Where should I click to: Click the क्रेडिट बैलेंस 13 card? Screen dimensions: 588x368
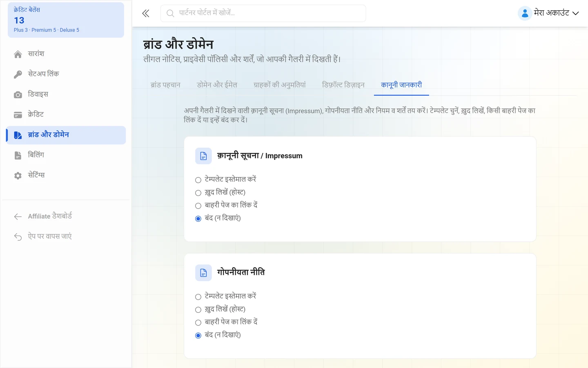click(x=66, y=20)
